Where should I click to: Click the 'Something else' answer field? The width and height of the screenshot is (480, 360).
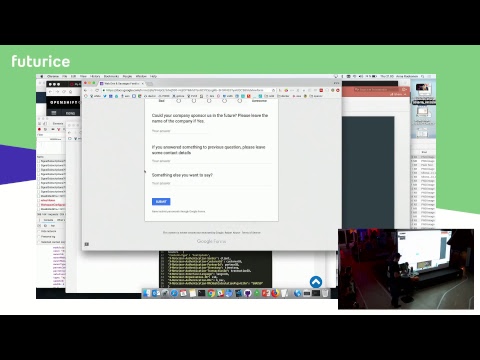(x=212, y=183)
